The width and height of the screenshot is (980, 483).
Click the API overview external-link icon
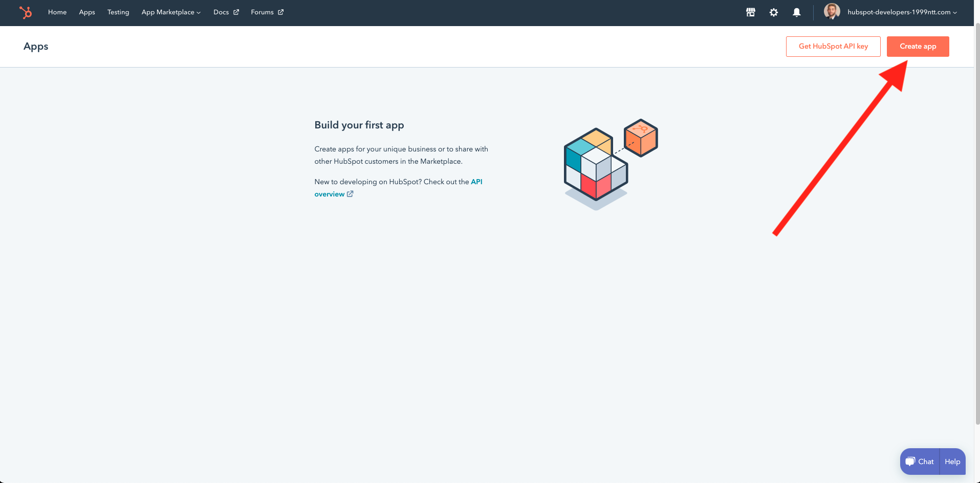click(x=350, y=194)
